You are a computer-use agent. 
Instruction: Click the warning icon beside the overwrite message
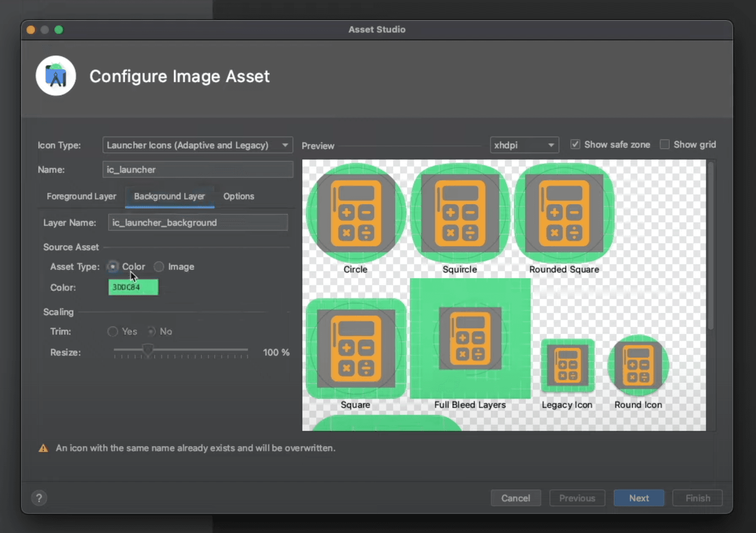[43, 448]
